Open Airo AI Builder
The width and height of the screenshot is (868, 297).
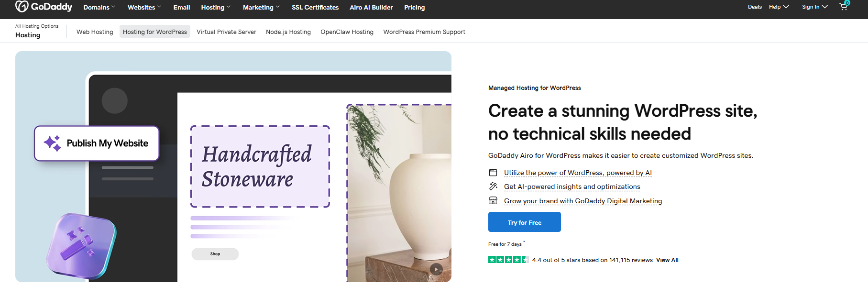371,7
